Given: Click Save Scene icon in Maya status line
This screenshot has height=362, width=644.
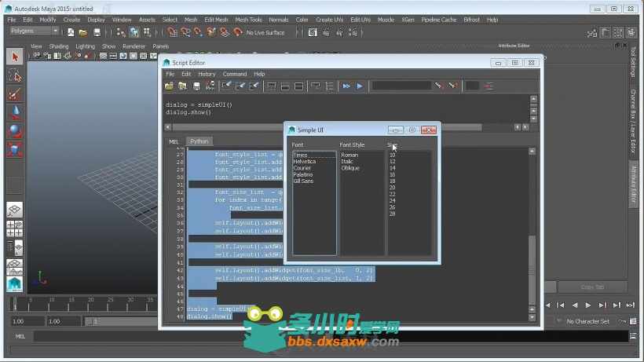Looking at the screenshot, I should pos(97,32).
